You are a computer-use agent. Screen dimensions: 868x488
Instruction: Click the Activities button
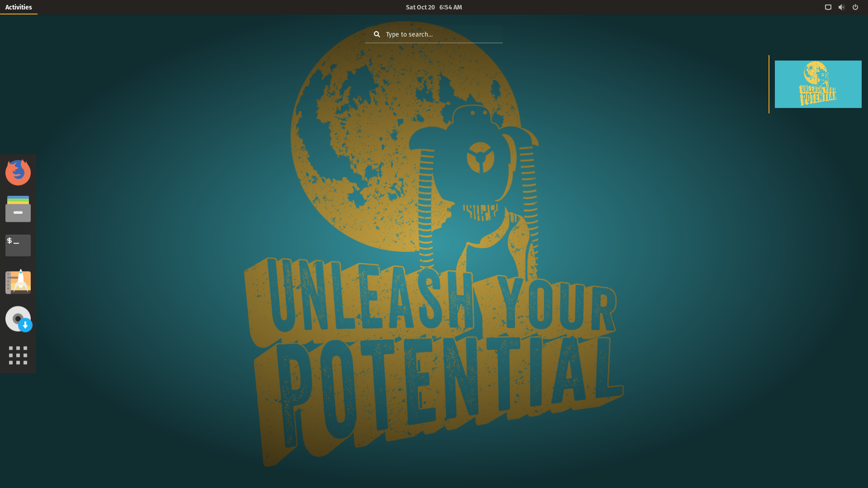pos(19,7)
